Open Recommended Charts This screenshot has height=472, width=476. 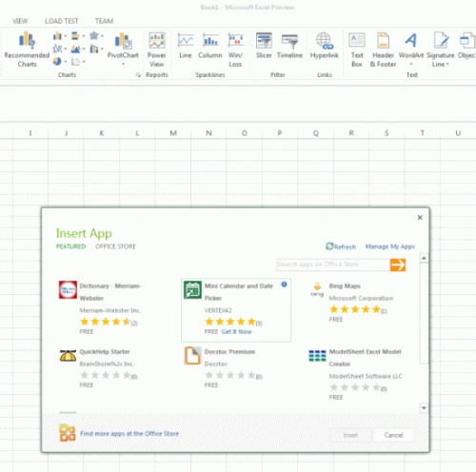tap(27, 49)
